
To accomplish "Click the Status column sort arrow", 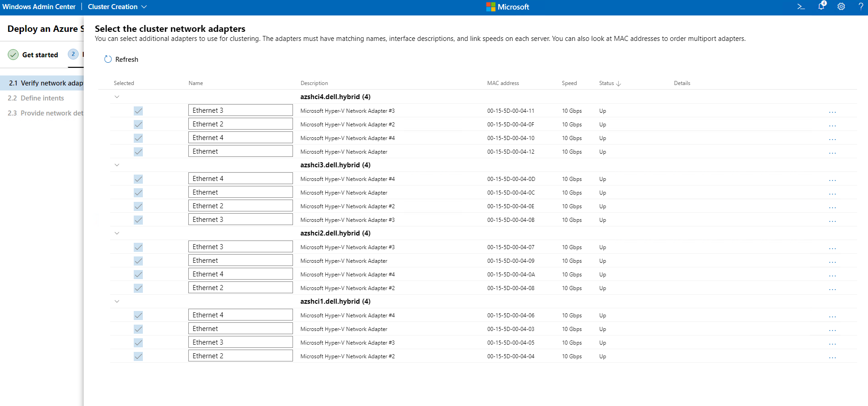I will click(618, 84).
